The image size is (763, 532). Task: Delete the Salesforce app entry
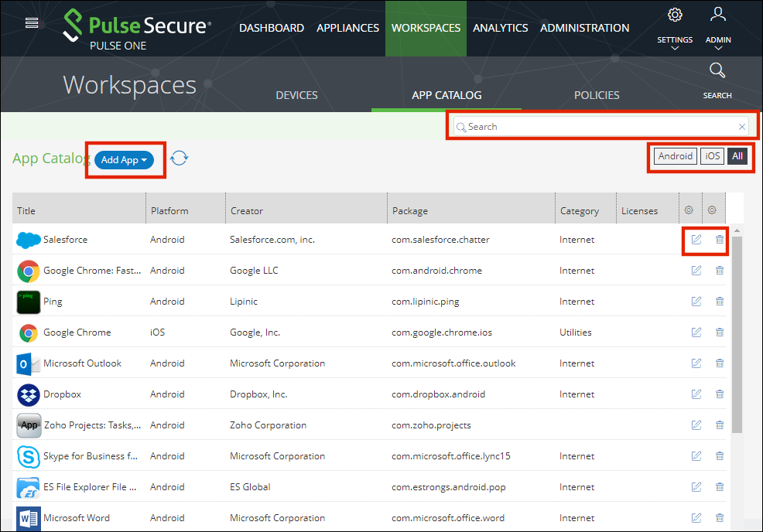click(x=719, y=239)
